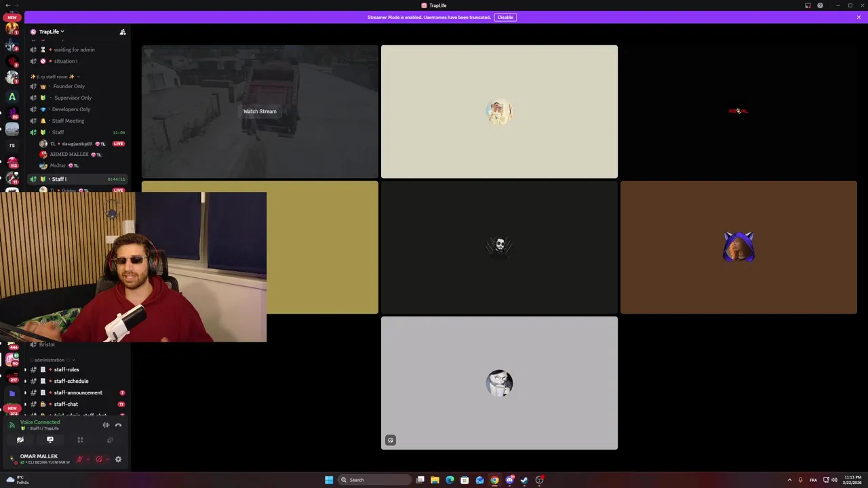Open Google Chrome from the taskbar
This screenshot has height=488, width=868.
pyautogui.click(x=494, y=480)
